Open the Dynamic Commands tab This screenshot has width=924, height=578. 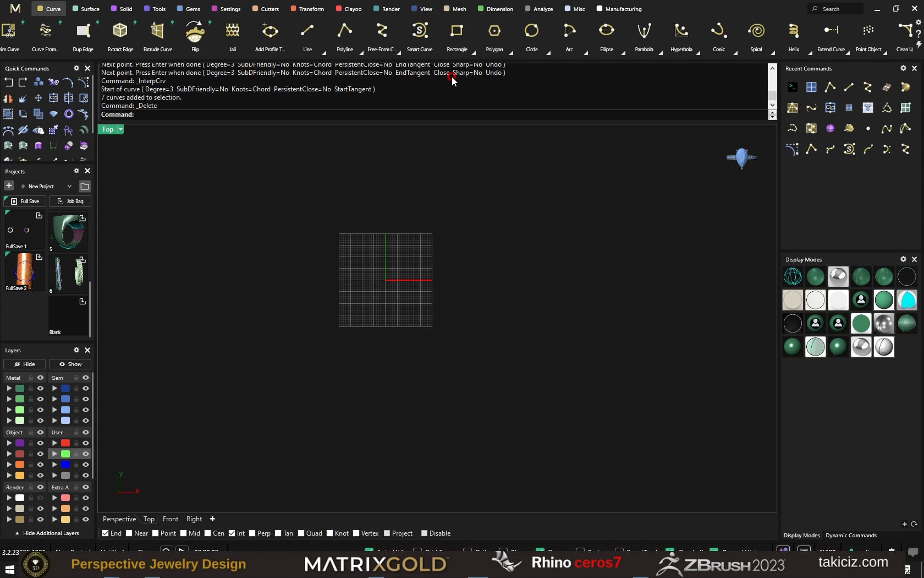[x=851, y=535]
